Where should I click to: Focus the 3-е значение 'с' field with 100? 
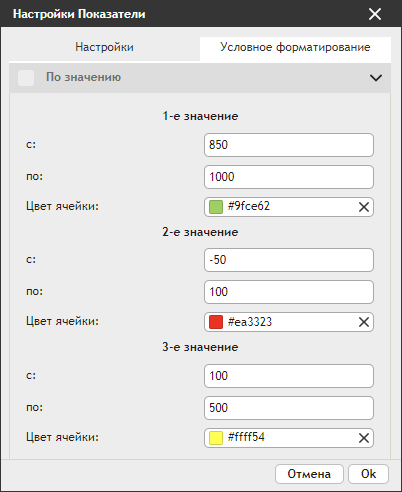[289, 376]
